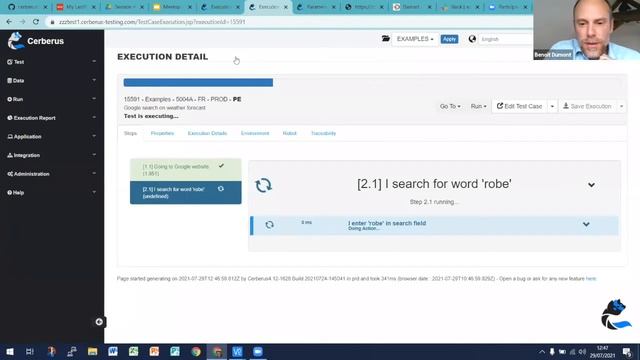
Task: Open the Windows Start menu
Action: [10, 352]
